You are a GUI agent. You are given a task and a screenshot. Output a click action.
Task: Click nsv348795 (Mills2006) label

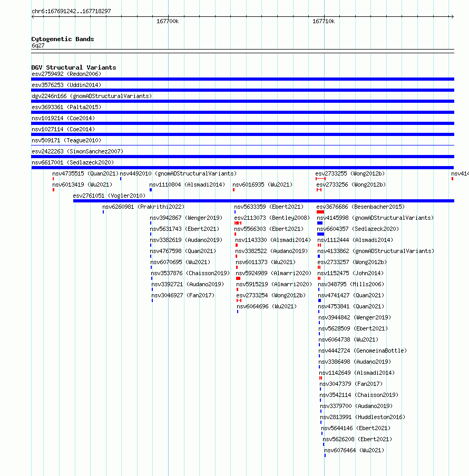[x=351, y=285]
